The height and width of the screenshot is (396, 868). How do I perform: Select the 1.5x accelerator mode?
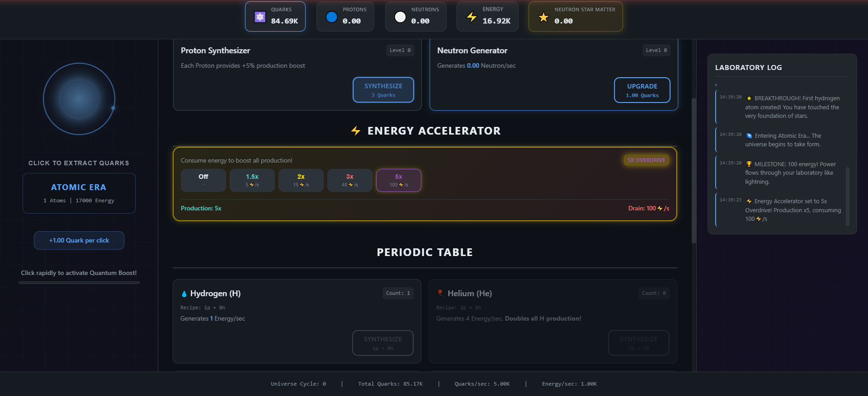pos(252,180)
